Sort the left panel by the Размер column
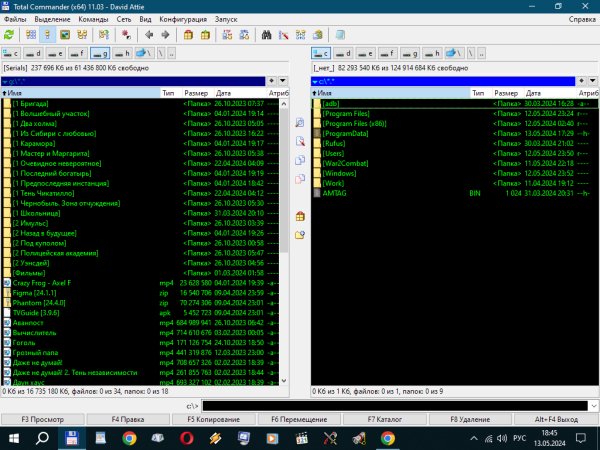The height and width of the screenshot is (450, 600). [196, 93]
